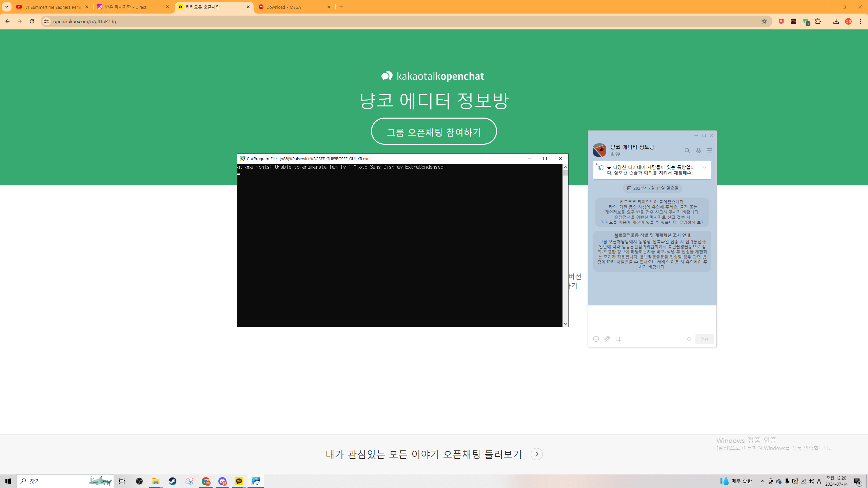
Task: Go back in the browser
Action: click(7, 21)
